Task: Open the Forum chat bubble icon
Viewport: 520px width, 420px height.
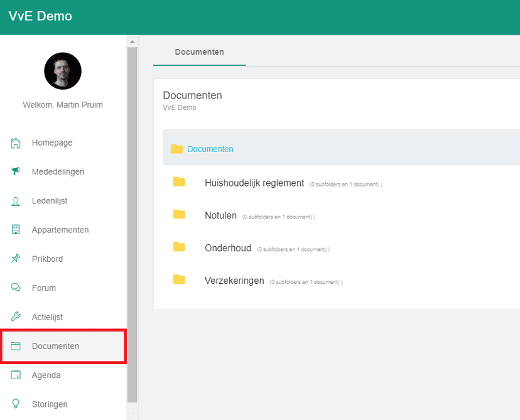Action: [16, 287]
